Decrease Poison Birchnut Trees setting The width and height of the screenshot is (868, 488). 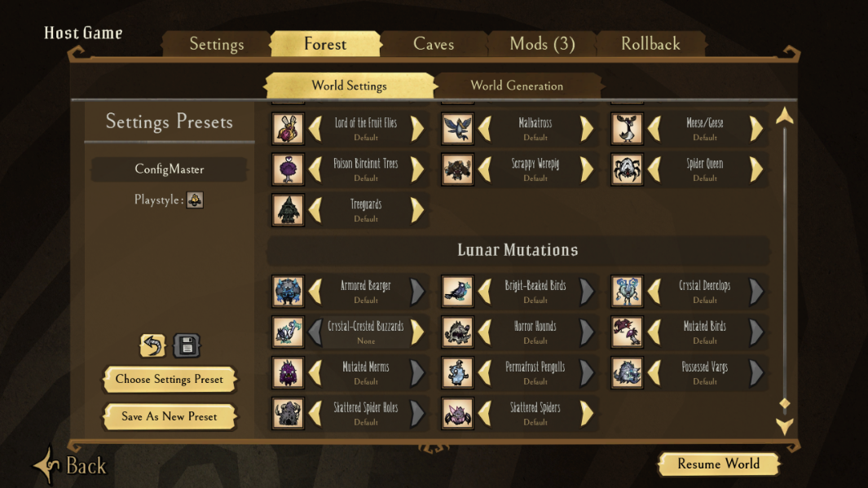(x=315, y=169)
